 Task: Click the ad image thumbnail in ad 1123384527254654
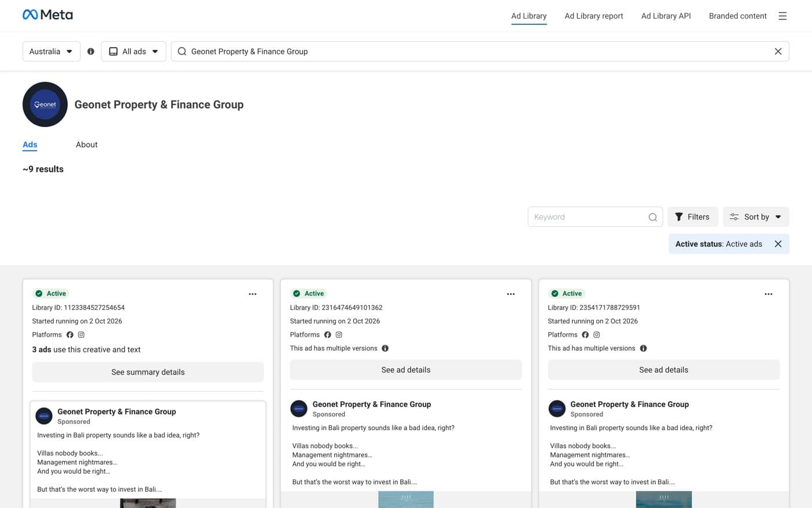148,503
